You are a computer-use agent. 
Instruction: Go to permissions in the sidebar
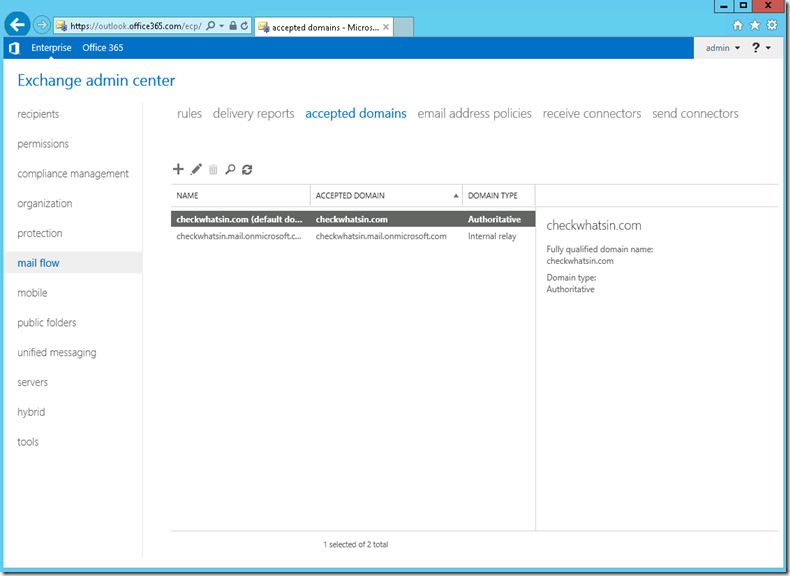pos(43,144)
